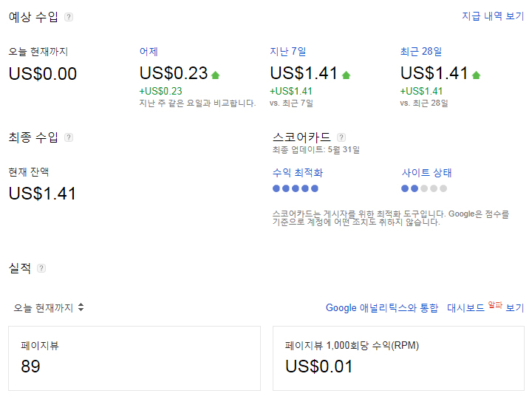This screenshot has height=399, width=532.
Task: Open the 오늘 현재까지 period dropdown
Action: pyautogui.click(x=49, y=307)
